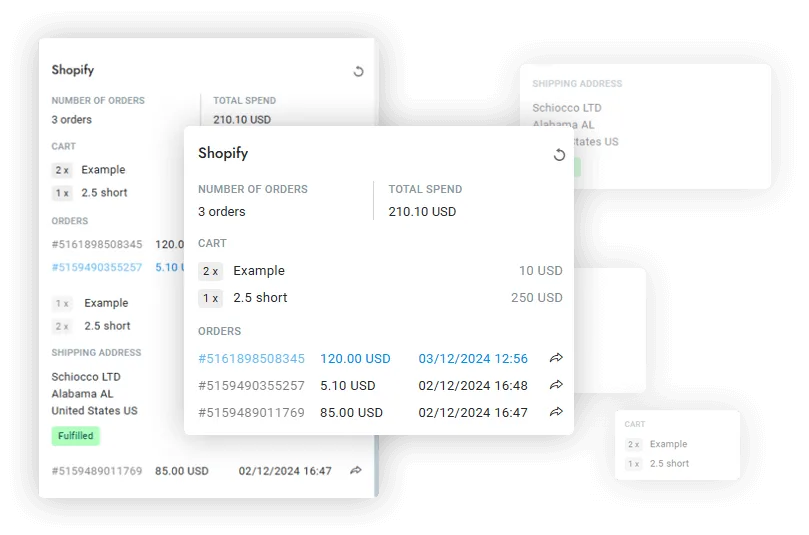Refresh the front Shopify panel
This screenshot has width=809, height=535.
click(559, 155)
